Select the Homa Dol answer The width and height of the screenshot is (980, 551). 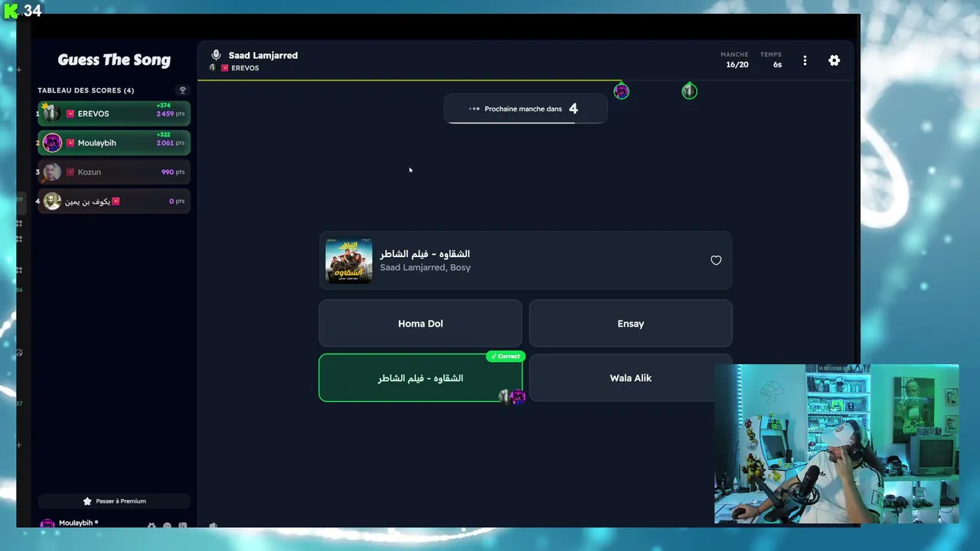[x=420, y=324]
